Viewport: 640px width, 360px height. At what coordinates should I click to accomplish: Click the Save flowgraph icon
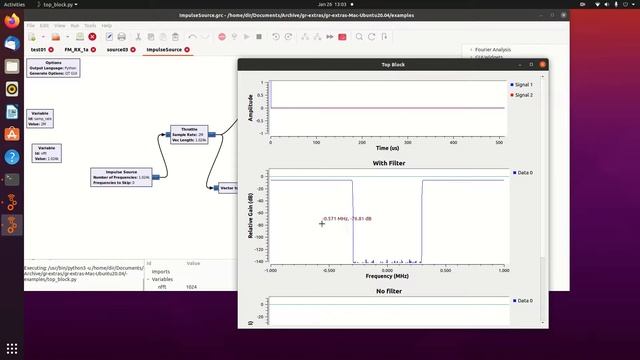point(80,37)
